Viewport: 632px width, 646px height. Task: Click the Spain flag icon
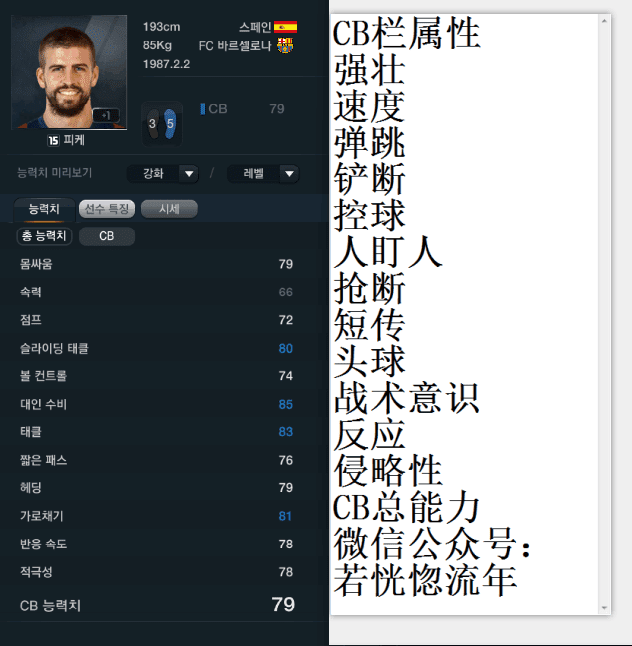click(285, 27)
